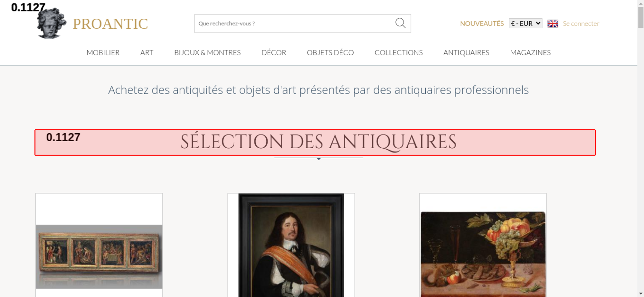
Task: Click the Nouveautés link
Action: 482,23
